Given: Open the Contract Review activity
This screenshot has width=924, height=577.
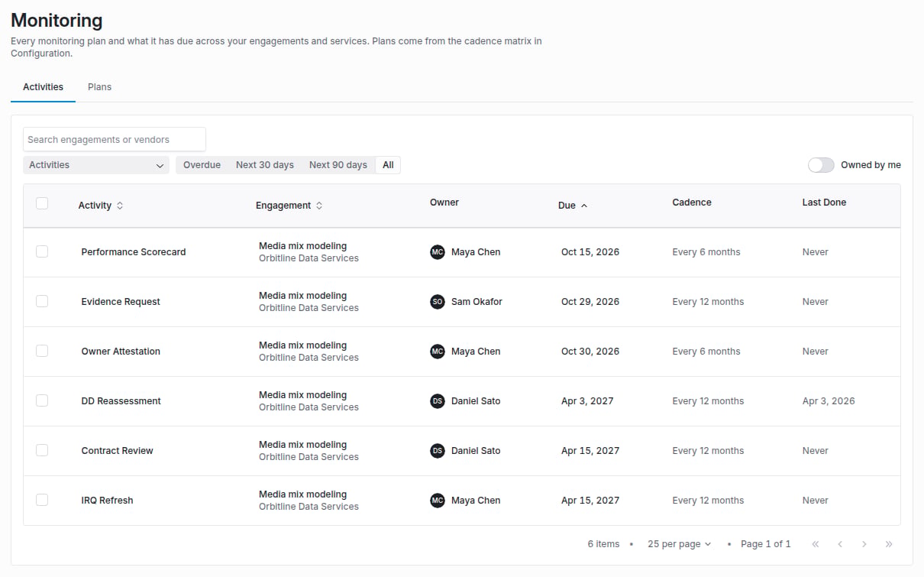Looking at the screenshot, I should point(118,451).
